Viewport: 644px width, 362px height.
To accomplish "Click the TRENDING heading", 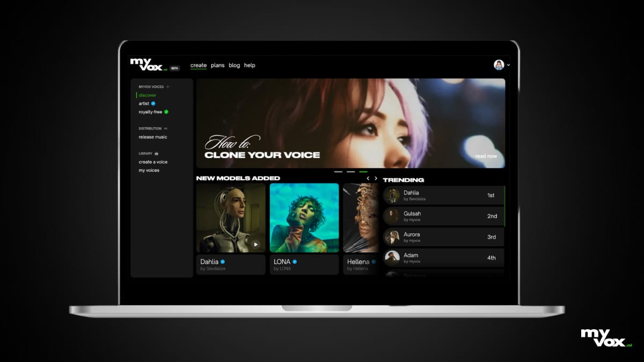I will point(404,180).
